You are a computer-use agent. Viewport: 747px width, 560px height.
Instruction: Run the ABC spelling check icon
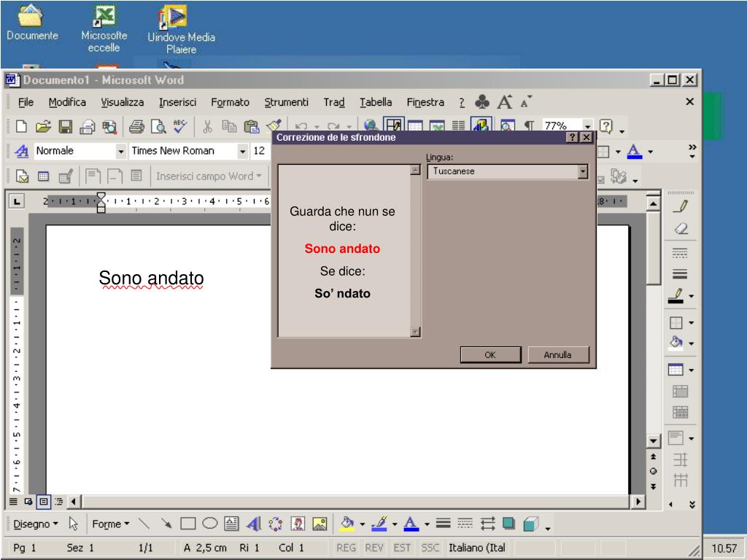[x=180, y=126]
